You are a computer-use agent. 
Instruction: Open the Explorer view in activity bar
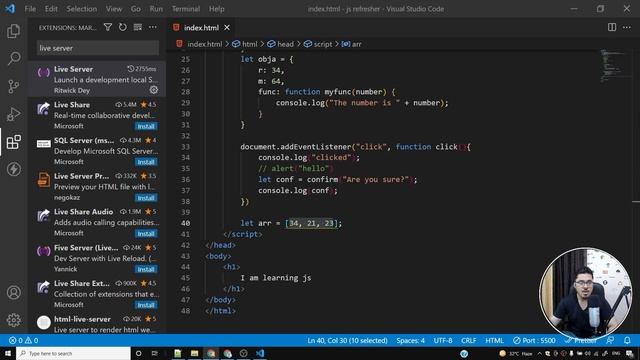pyautogui.click(x=13, y=31)
